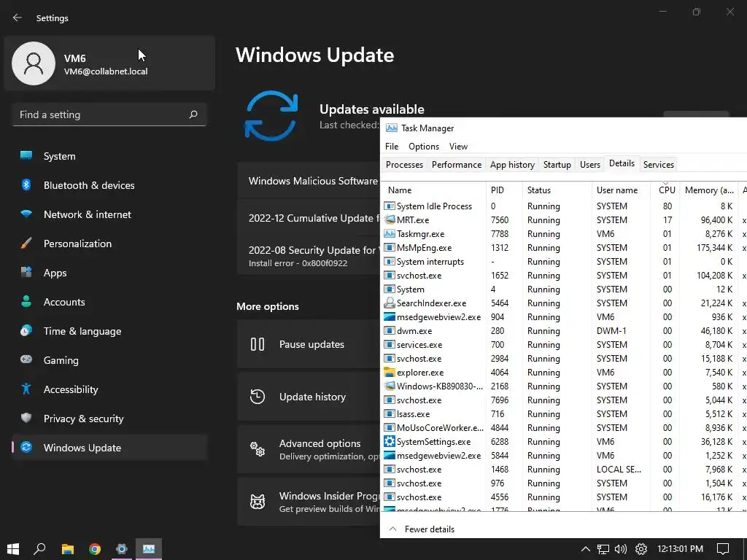Image resolution: width=747 pixels, height=560 pixels.
Task: Open Privacy & security settings
Action: pyautogui.click(x=109, y=419)
